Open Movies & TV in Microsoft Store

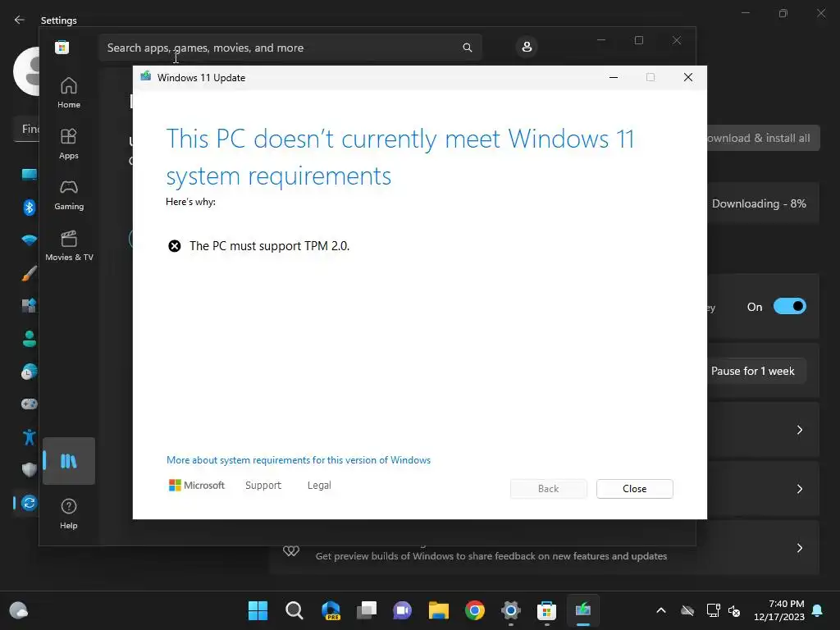[x=69, y=245]
